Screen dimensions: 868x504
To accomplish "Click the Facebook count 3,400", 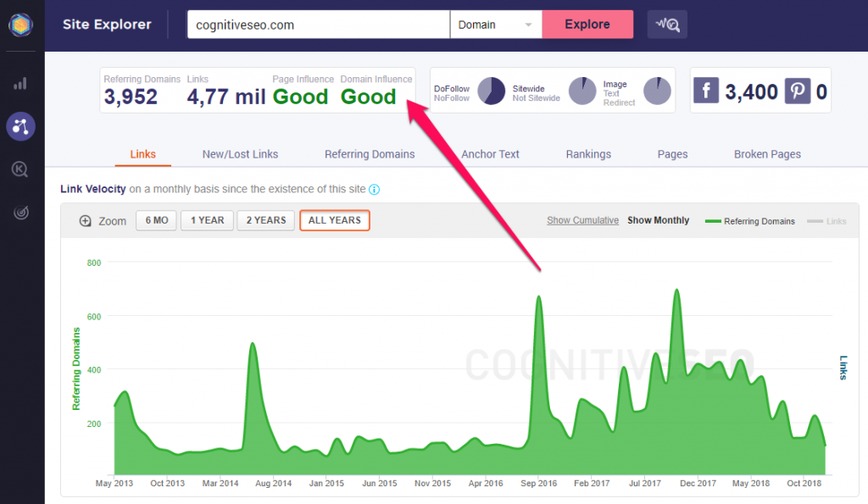I will [751, 91].
